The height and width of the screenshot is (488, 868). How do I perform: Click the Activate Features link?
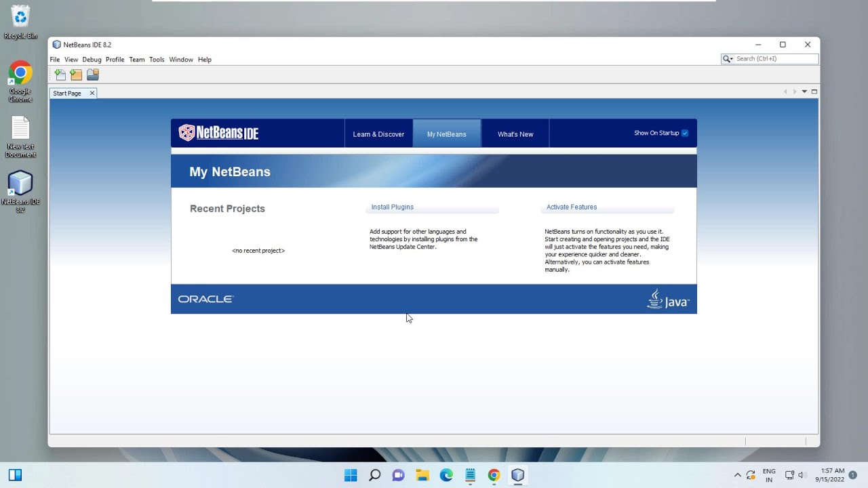[572, 207]
